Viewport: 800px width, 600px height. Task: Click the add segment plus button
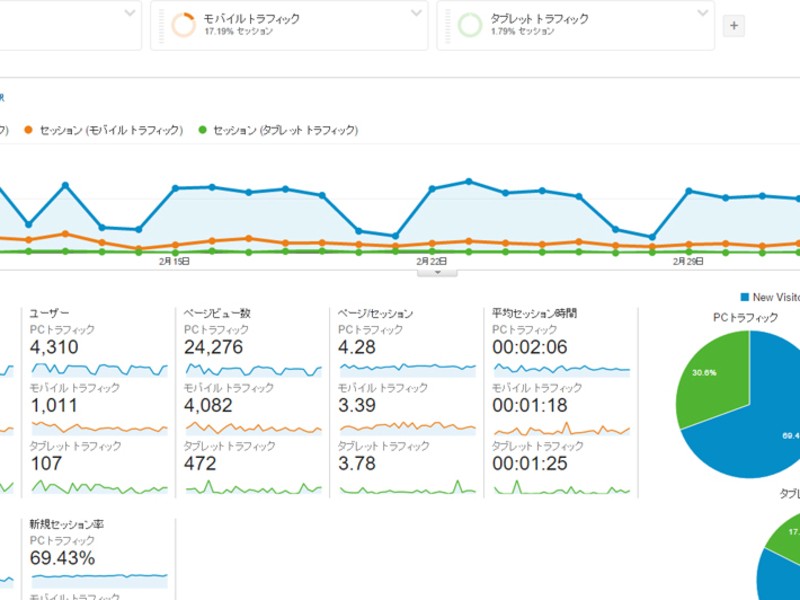[733, 26]
